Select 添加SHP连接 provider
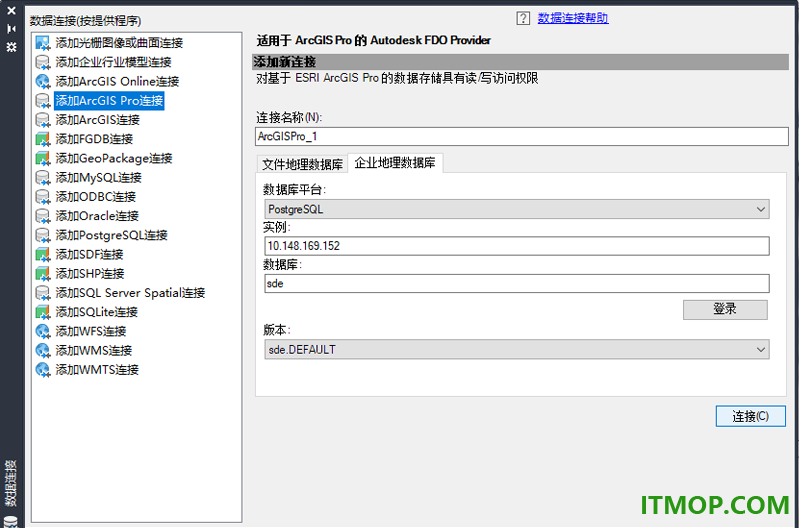Screen dimensions: 799x528 click(x=90, y=274)
